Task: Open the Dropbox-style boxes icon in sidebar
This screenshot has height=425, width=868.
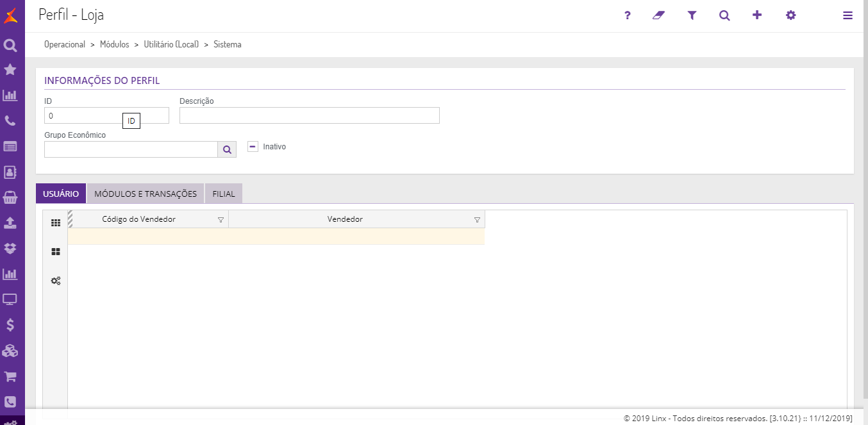Action: (10, 248)
